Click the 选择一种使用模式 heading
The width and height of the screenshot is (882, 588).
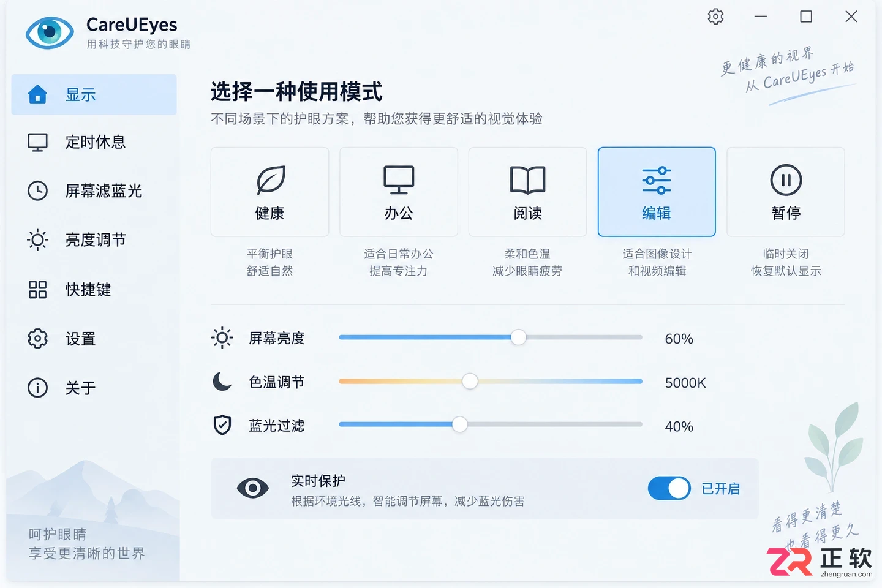point(296,92)
